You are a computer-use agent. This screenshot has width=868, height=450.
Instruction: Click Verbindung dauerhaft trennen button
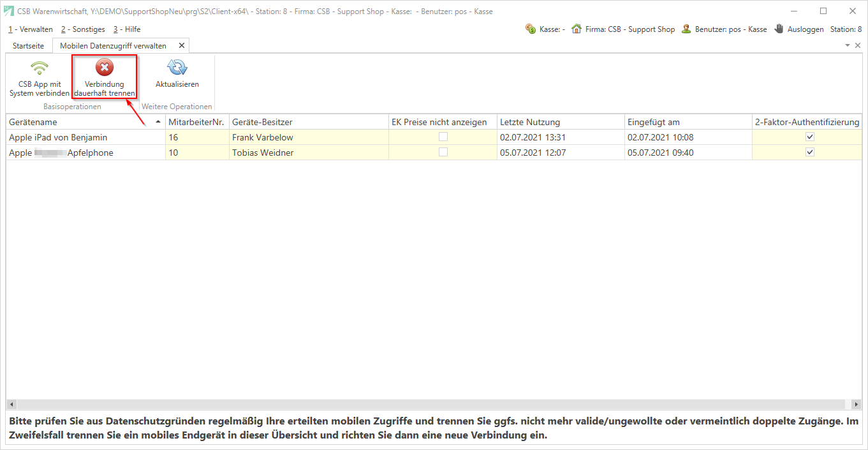tap(105, 77)
